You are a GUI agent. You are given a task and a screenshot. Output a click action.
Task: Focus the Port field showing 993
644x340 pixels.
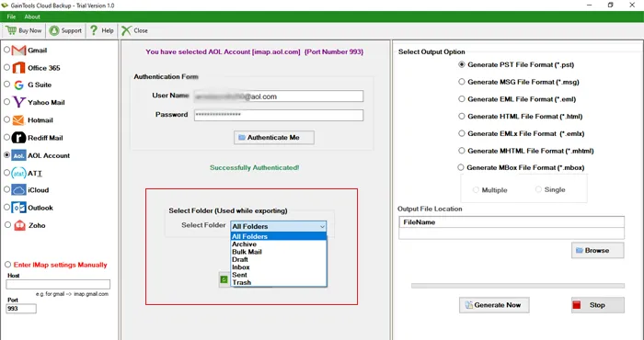click(x=21, y=309)
